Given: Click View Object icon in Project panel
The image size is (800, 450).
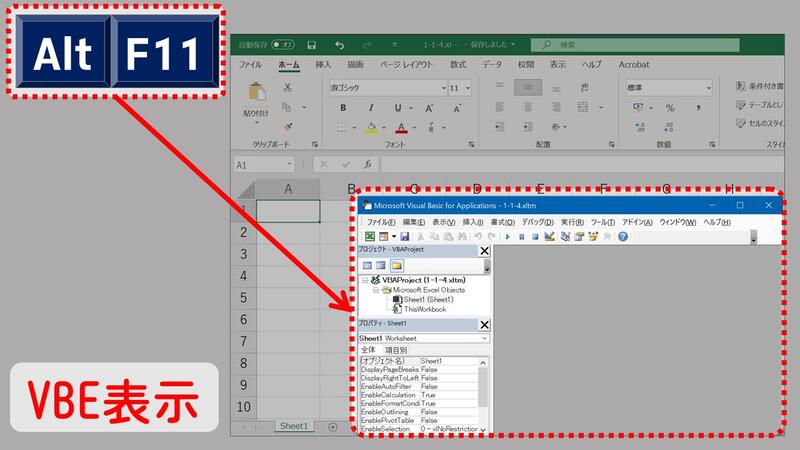Looking at the screenshot, I should 381,265.
